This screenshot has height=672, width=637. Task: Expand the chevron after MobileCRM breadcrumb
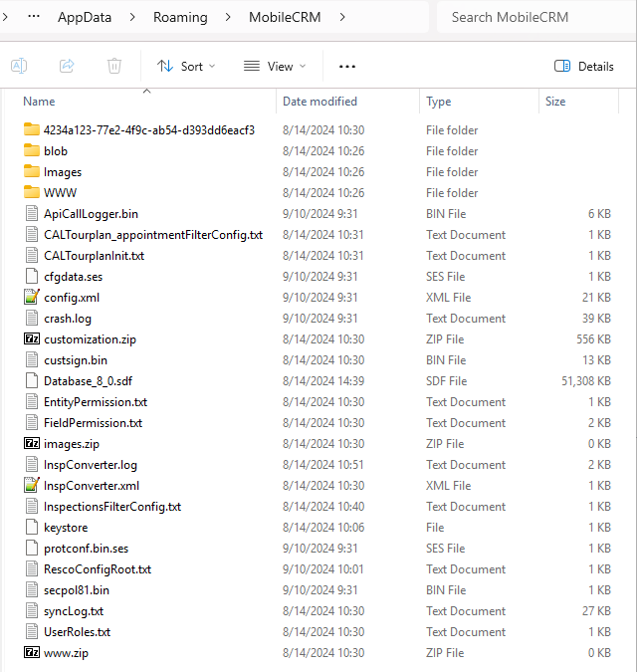pos(343,17)
